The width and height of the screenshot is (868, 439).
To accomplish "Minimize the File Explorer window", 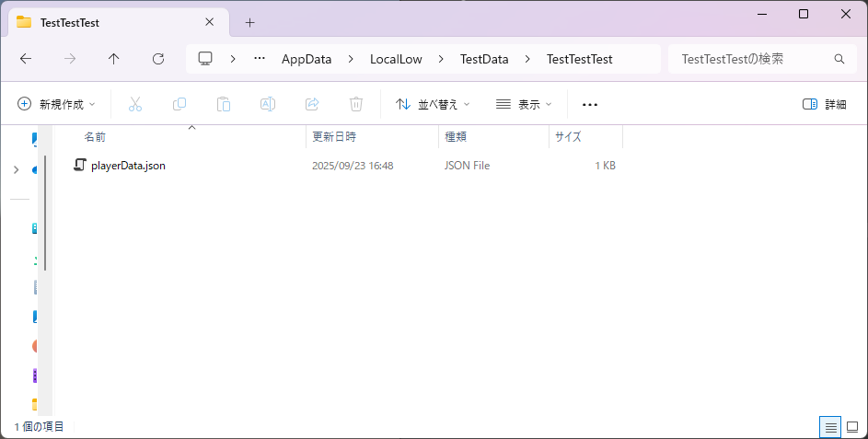I will tap(762, 15).
